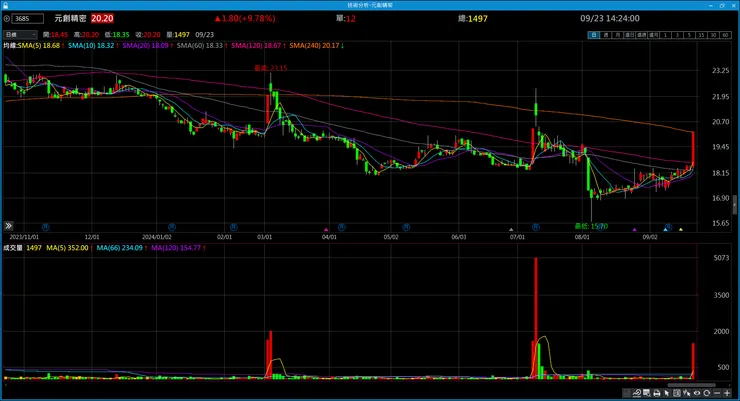
Task: Select the adjusted monthly 還月 period
Action: pyautogui.click(x=653, y=35)
